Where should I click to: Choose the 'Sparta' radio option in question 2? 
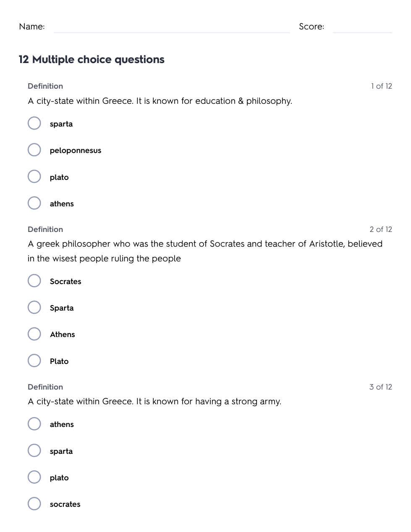[34, 308]
